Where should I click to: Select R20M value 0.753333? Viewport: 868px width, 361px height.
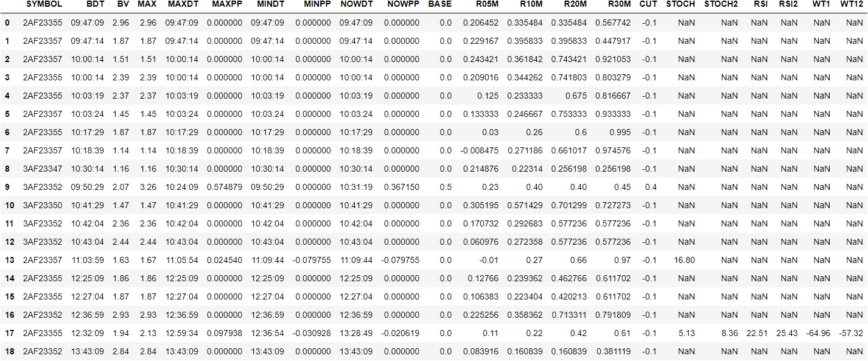tap(569, 114)
